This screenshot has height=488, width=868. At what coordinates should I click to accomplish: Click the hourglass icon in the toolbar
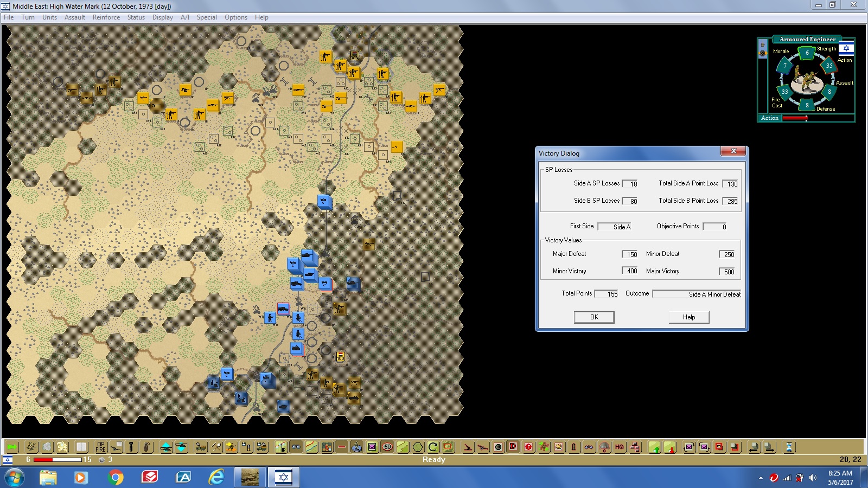tap(789, 447)
